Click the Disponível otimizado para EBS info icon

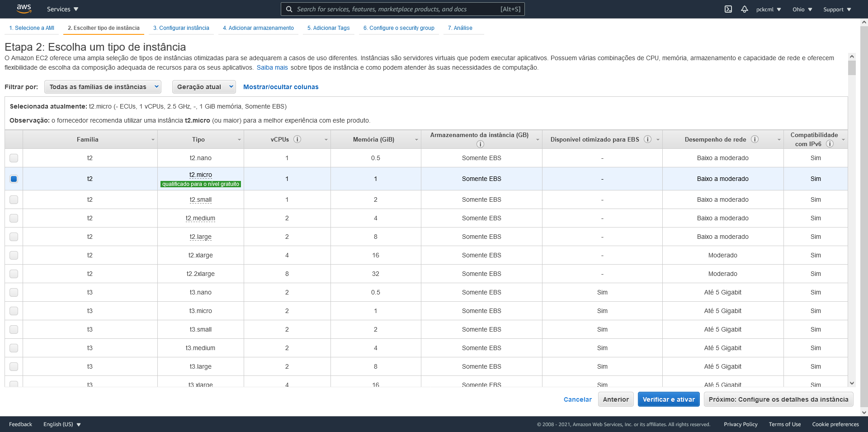click(647, 139)
